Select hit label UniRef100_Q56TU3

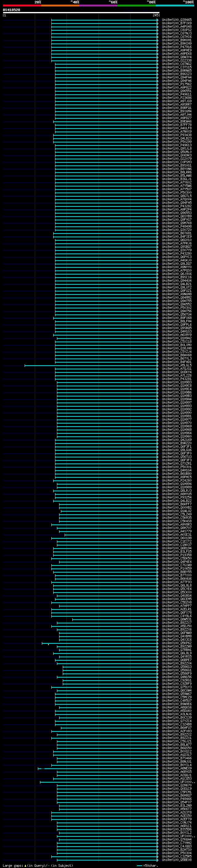(177, 457)
